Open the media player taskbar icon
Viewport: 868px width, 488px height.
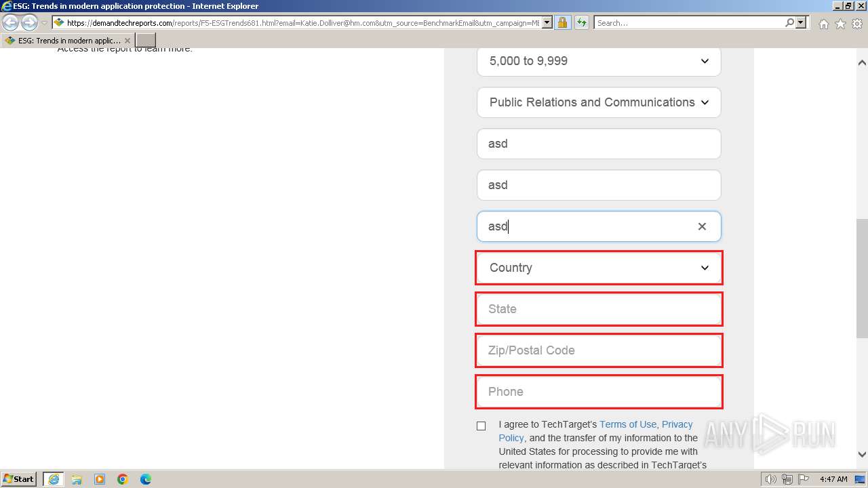100,479
